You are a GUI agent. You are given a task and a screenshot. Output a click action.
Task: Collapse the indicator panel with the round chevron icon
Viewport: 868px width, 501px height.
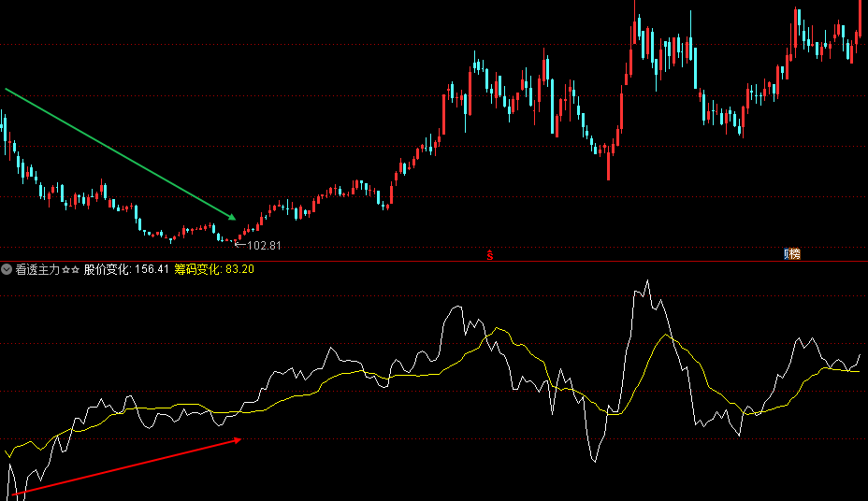[x=7, y=269]
